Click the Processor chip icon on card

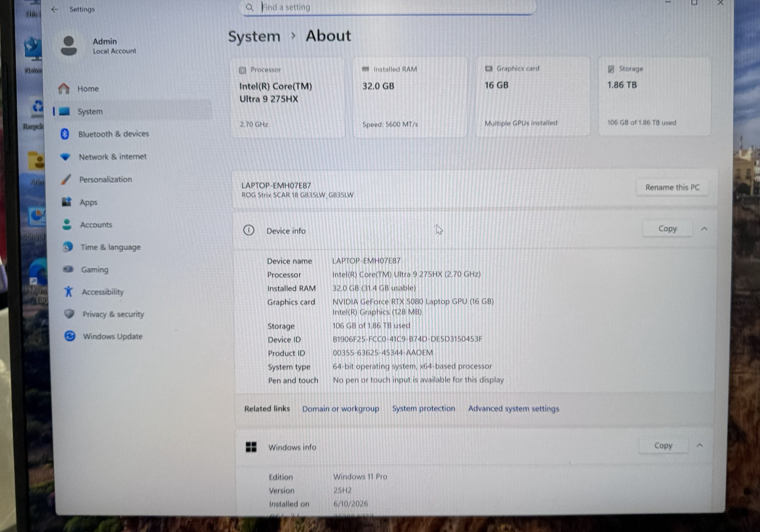pos(242,70)
